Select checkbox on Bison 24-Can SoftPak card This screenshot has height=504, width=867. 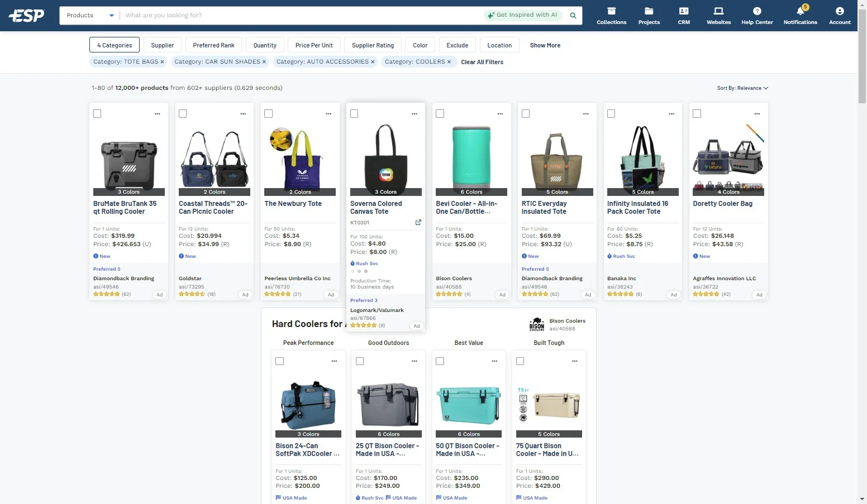pos(280,361)
